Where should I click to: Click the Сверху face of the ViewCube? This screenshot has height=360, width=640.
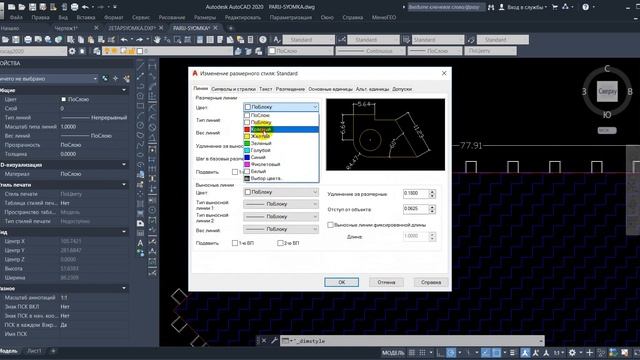point(607,91)
